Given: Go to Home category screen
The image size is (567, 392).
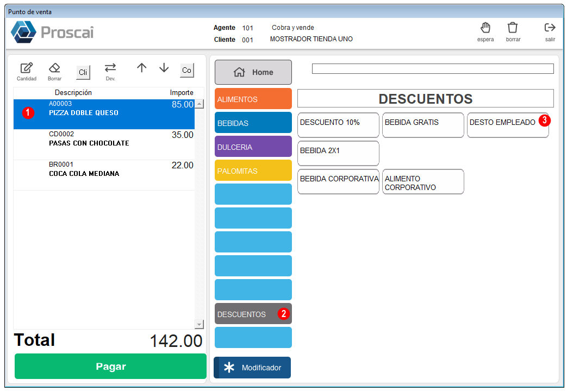Looking at the screenshot, I should (x=253, y=72).
